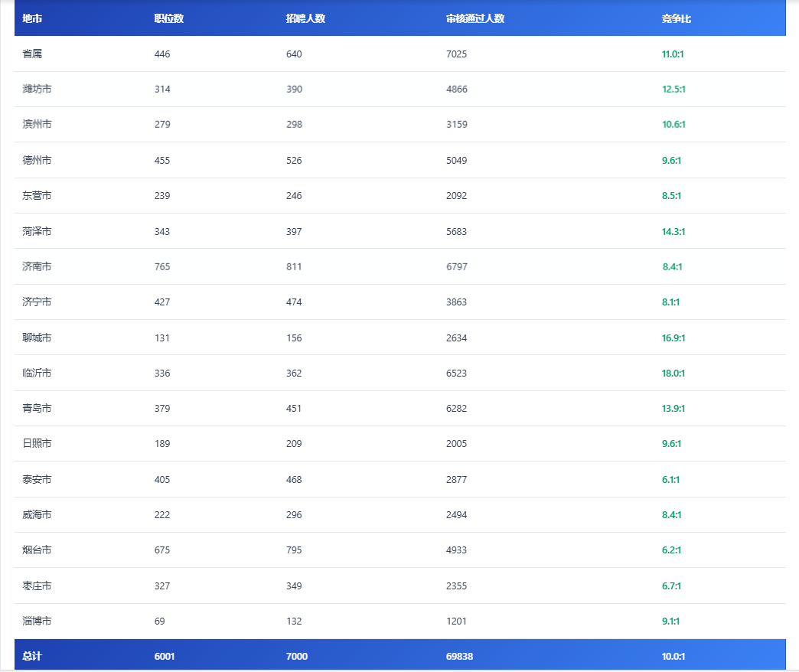Click the 竞争比 column header
Image resolution: width=799 pixels, height=672 pixels.
point(676,18)
